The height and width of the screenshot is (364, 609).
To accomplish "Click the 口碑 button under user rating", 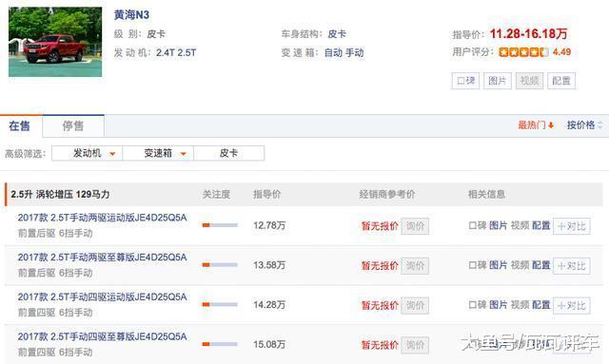I will click(465, 81).
